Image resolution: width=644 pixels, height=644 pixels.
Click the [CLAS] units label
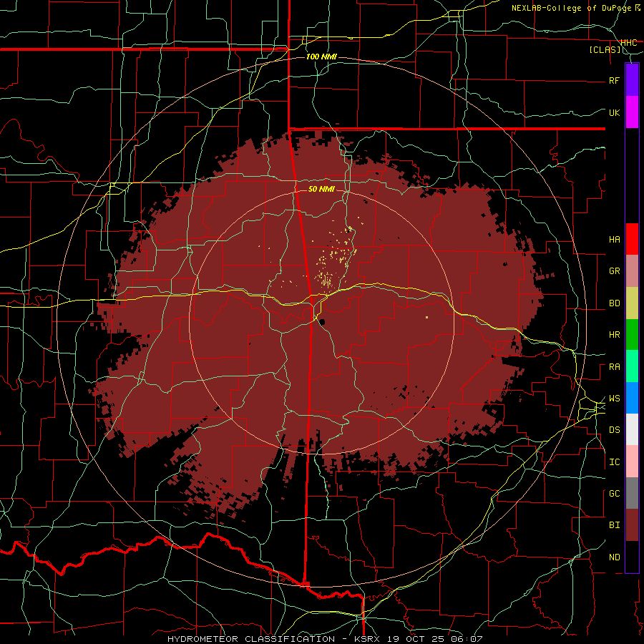pos(605,50)
